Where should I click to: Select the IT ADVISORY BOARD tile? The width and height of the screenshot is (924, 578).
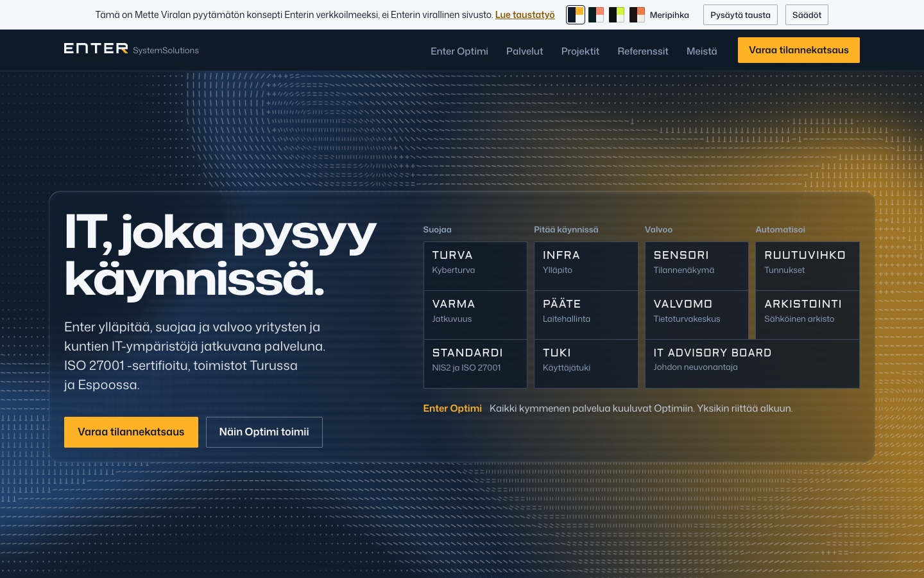pos(752,363)
